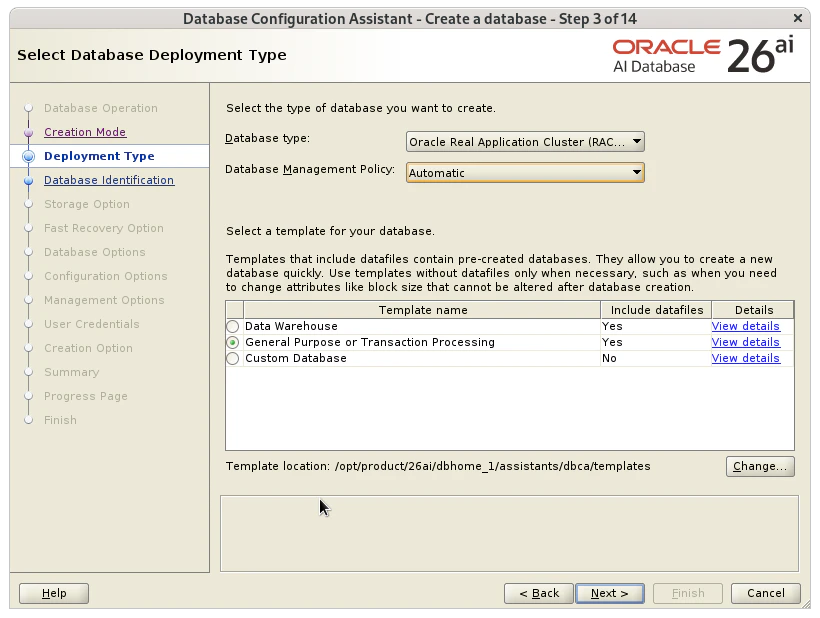Select the Custom Database template radio button
820x618 pixels.
click(233, 359)
